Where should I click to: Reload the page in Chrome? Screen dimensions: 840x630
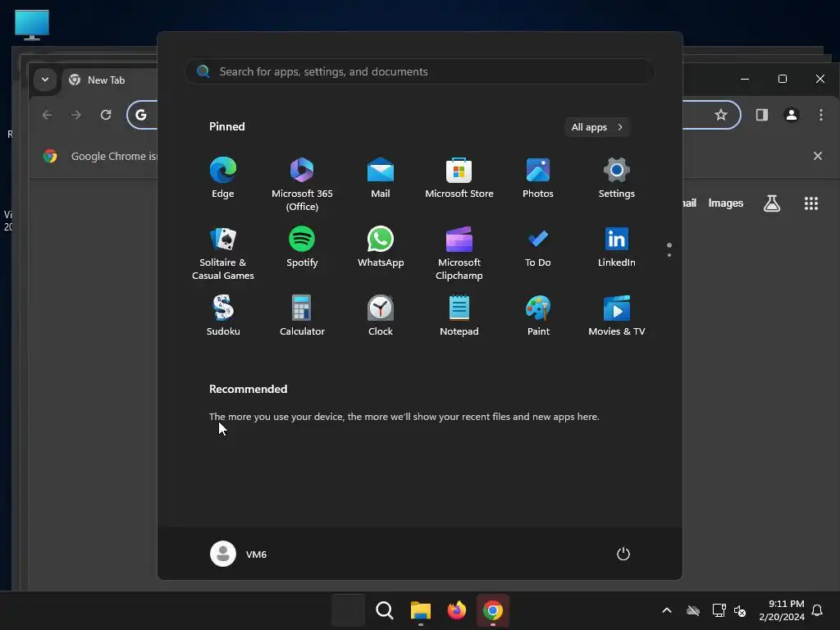[x=106, y=115]
